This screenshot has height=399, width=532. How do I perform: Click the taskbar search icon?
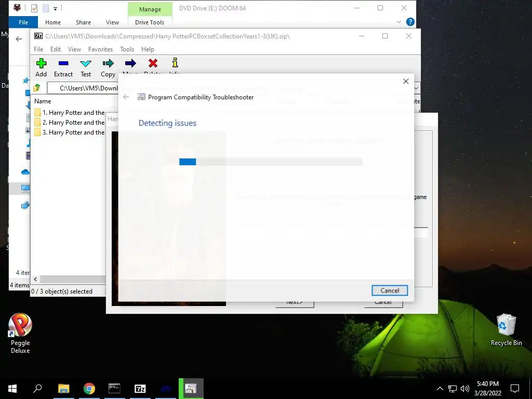tap(37, 389)
